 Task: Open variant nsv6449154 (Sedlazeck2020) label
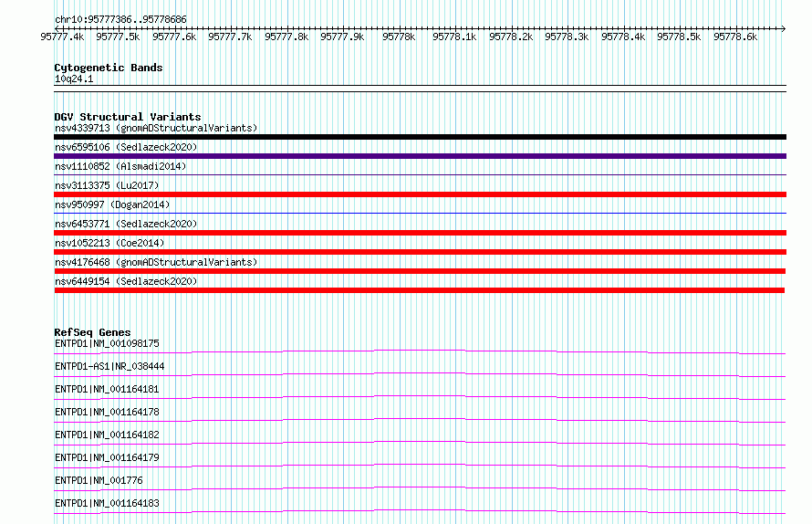(x=126, y=281)
